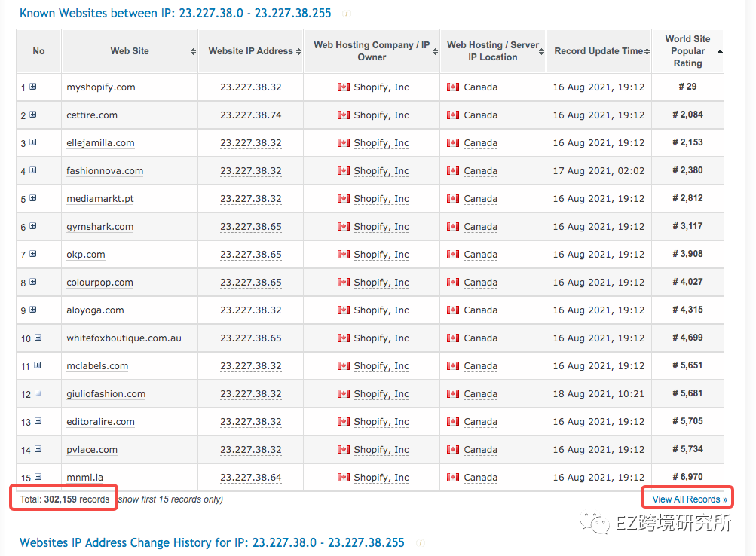Viewport: 756px width, 556px height.
Task: Sort by Web Hosting Company / IP Owner
Action: click(435, 51)
